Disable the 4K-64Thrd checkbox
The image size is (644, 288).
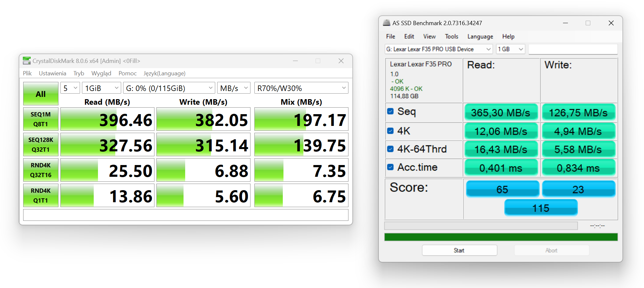click(x=390, y=149)
